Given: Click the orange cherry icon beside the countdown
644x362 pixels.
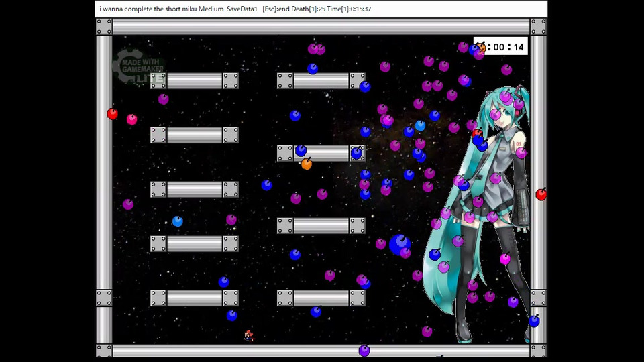Looking at the screenshot, I should pyautogui.click(x=481, y=47).
